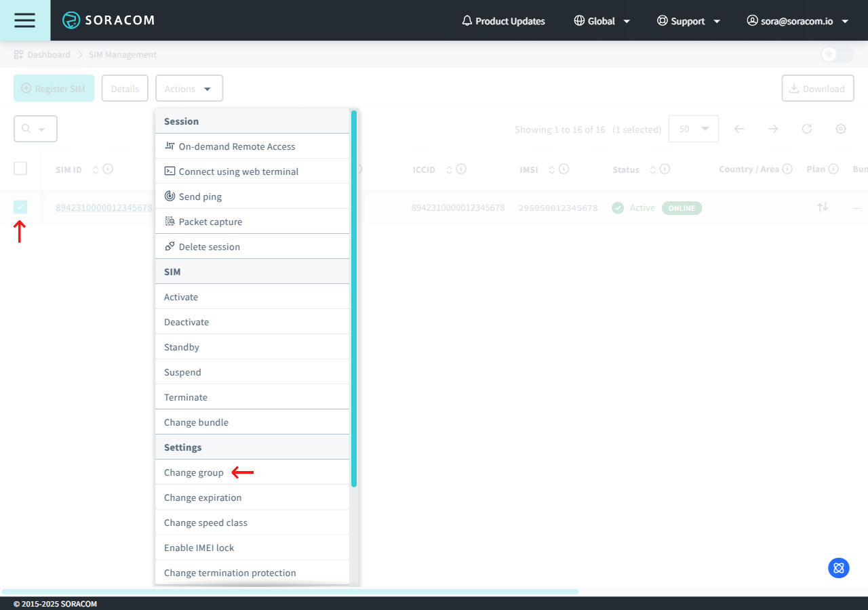Toggle the select-all header checkbox

click(x=20, y=169)
